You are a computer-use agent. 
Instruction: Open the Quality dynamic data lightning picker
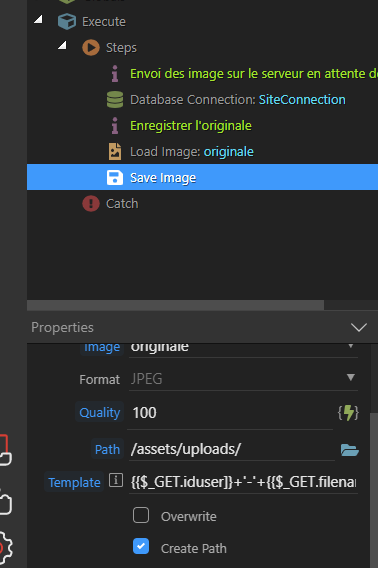click(348, 413)
